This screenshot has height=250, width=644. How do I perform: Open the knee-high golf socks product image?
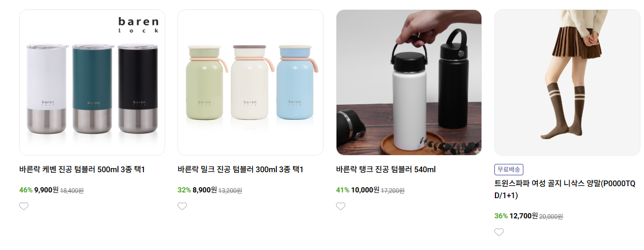567,82
